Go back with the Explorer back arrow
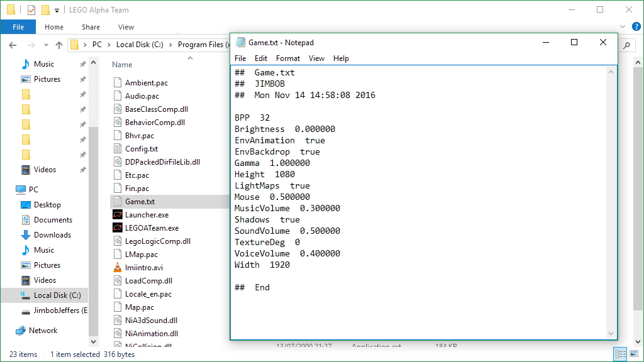 point(13,45)
